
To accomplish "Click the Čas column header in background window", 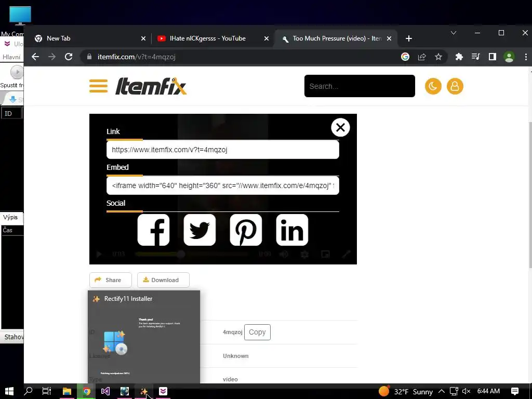I will tap(12, 230).
